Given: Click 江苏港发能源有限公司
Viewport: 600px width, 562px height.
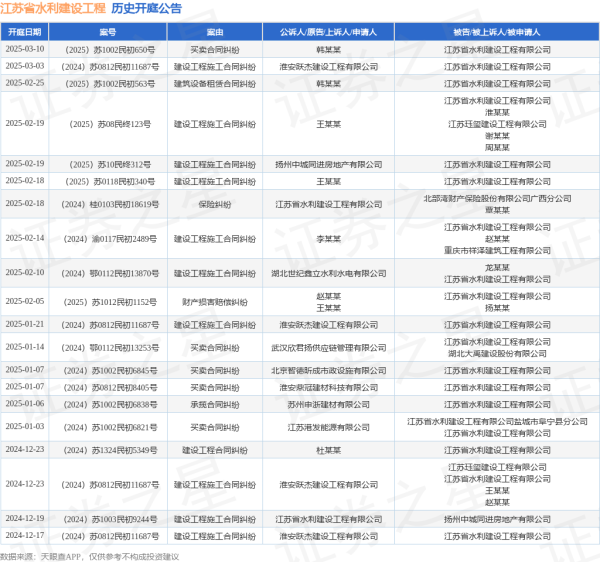Looking at the screenshot, I should coord(328,427).
